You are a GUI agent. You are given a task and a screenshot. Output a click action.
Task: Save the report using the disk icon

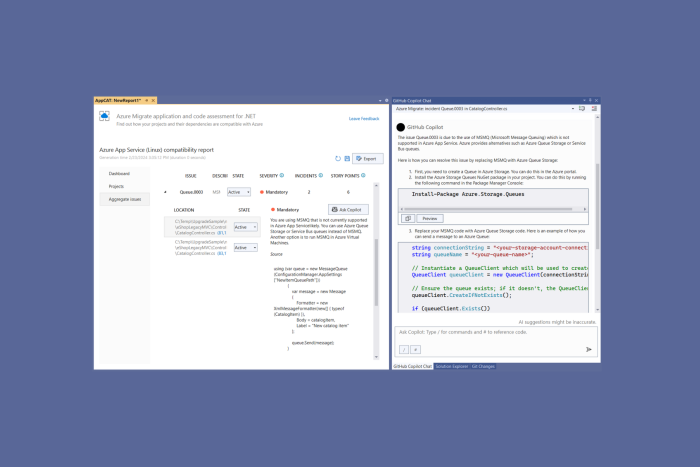(x=347, y=158)
